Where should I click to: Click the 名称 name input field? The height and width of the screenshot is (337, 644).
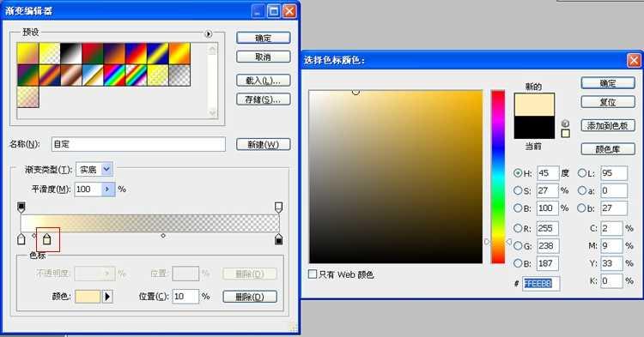click(138, 144)
